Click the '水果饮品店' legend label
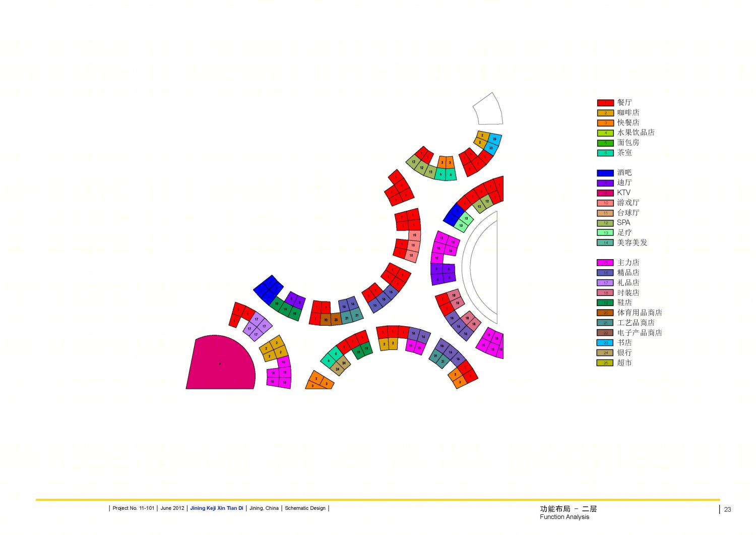This screenshot has width=756, height=535. [x=636, y=133]
